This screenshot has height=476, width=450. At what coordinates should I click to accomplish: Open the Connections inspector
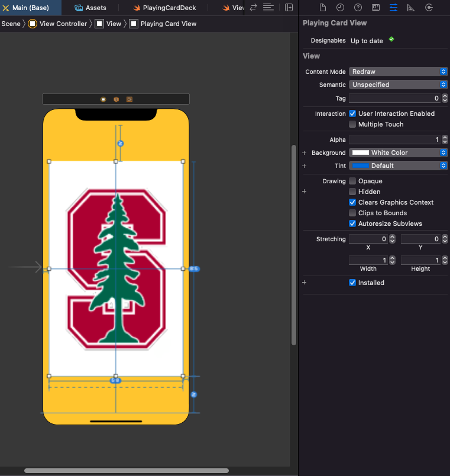[429, 8]
